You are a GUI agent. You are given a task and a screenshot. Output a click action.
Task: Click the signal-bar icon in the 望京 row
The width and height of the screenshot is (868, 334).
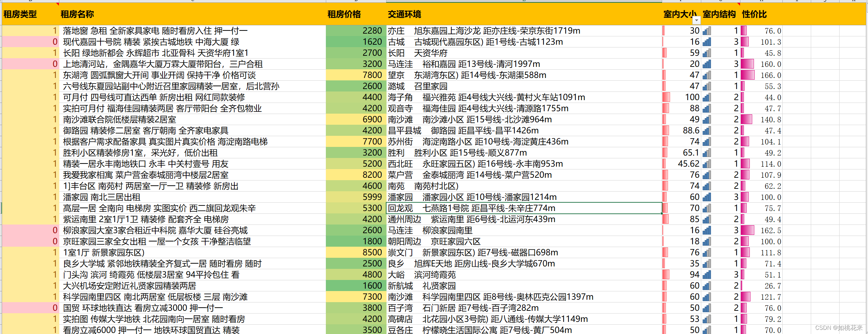point(707,75)
